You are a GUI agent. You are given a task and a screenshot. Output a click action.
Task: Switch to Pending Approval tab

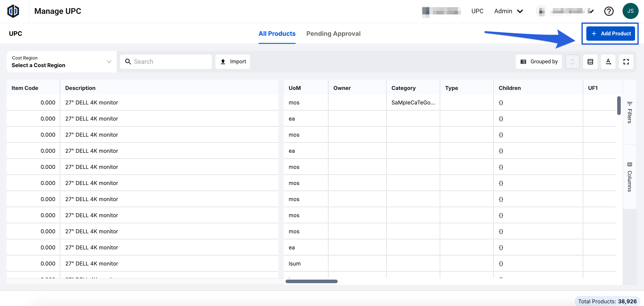[x=333, y=34]
